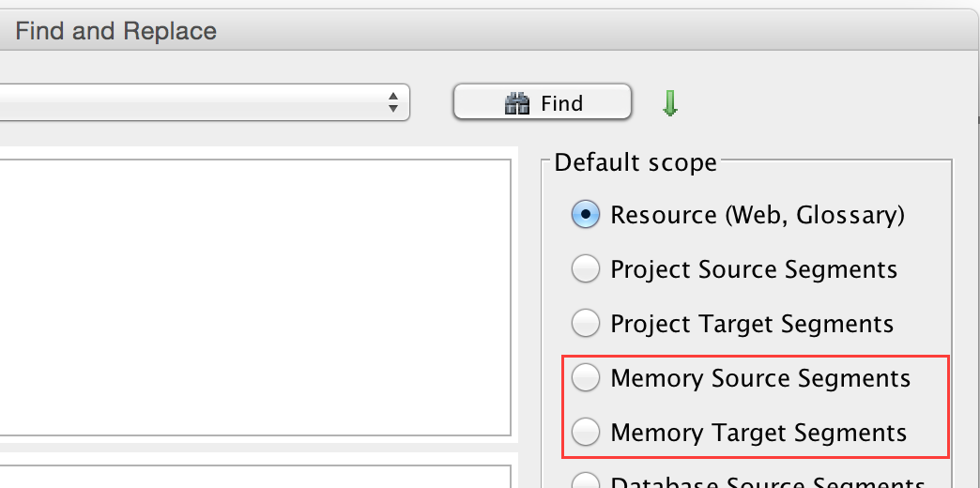Click the Memory Target Segments label text
The height and width of the screenshot is (488, 980).
coord(758,433)
